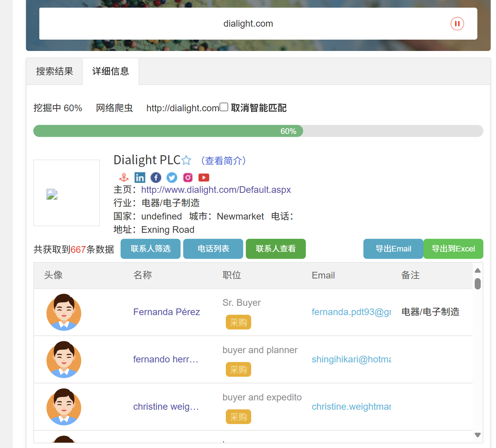Click the anchor icon under Dialight PLC

[124, 178]
